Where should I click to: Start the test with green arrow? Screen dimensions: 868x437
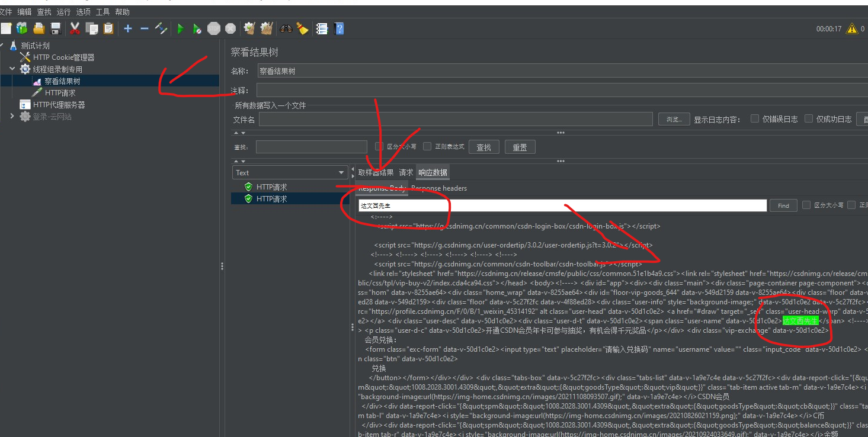(180, 28)
